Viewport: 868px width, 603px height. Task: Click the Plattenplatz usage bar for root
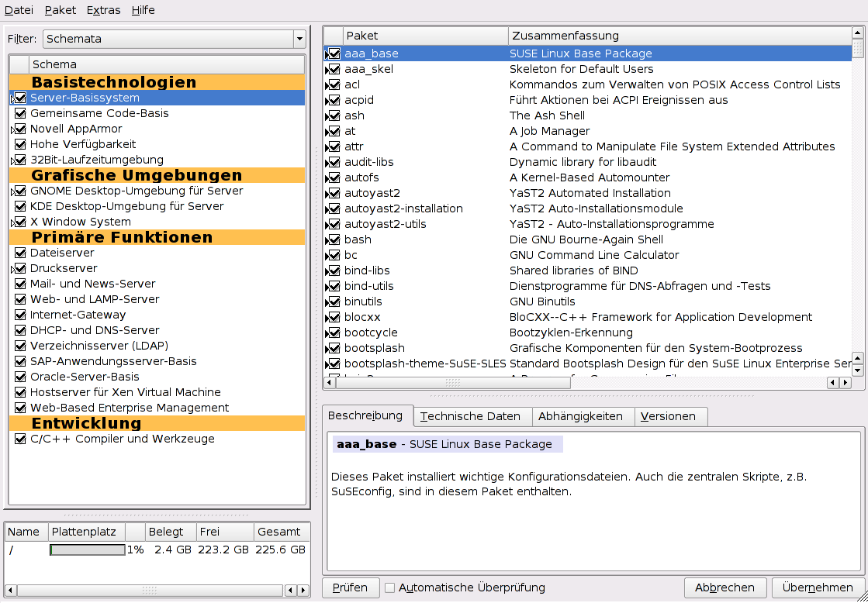point(87,550)
